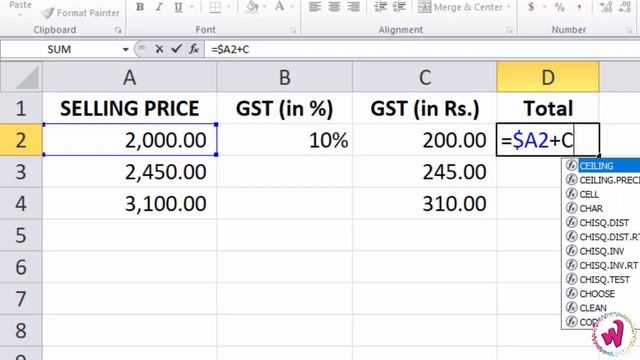Center text horizontally
The height and width of the screenshot is (360, 640).
tap(334, 7)
